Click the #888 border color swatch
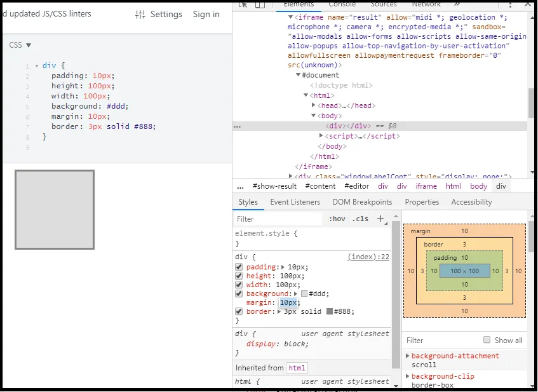 (330, 312)
